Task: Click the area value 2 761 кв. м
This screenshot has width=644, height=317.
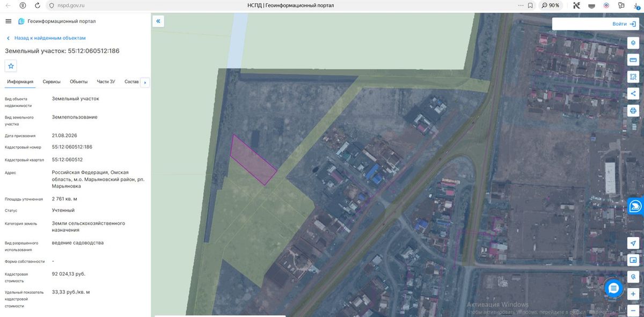Action: pyautogui.click(x=64, y=199)
